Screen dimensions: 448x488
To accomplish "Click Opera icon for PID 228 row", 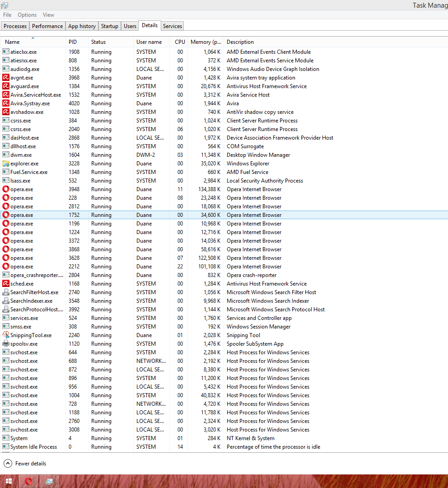I will pos(5,197).
